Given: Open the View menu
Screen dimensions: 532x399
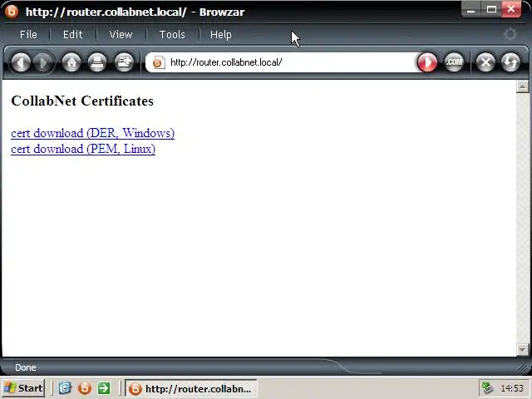Looking at the screenshot, I should pyautogui.click(x=121, y=34).
